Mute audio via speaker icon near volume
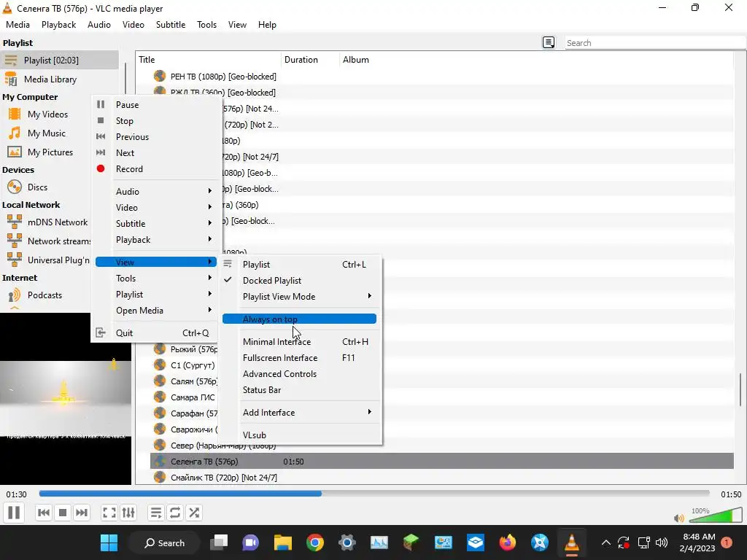This screenshot has height=560, width=747. click(x=679, y=518)
